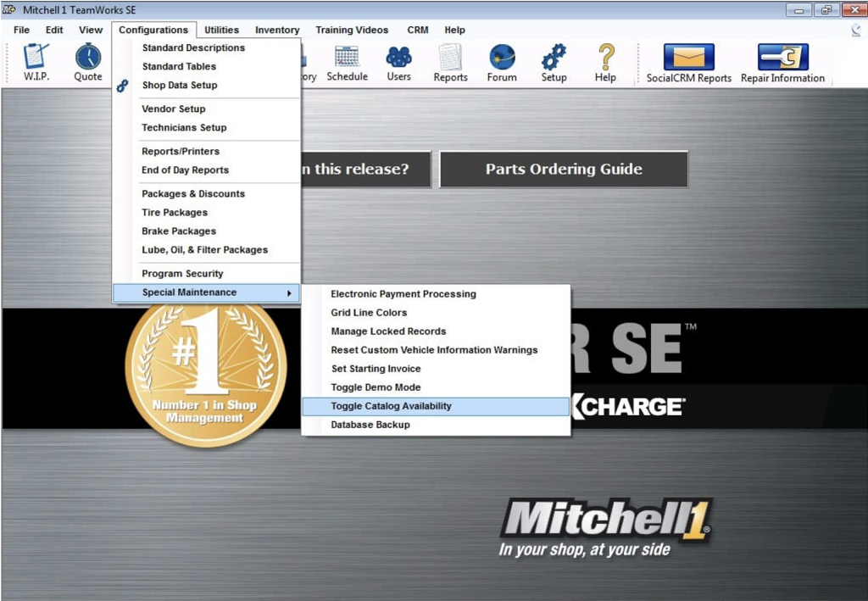The image size is (868, 601).
Task: Open Program Security
Action: click(207, 274)
